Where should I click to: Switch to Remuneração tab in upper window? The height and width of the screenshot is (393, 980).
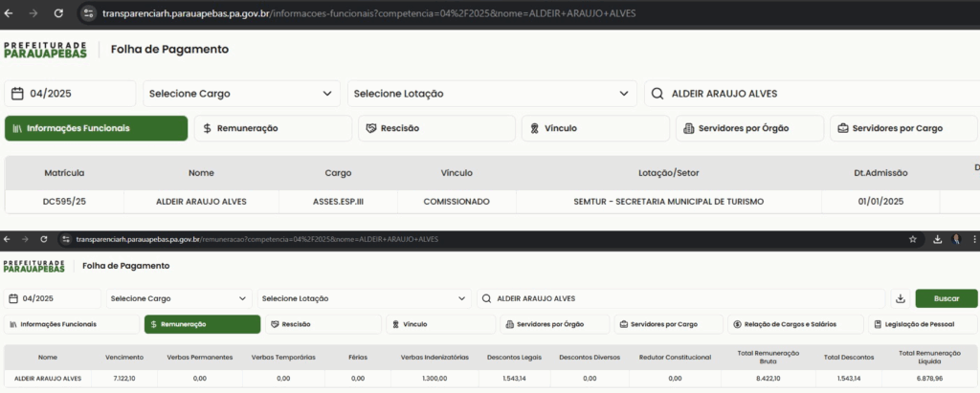273,128
